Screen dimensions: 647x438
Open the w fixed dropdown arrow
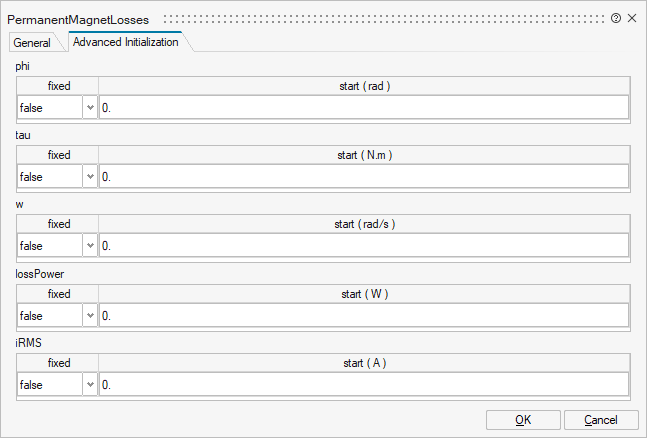tap(90, 246)
